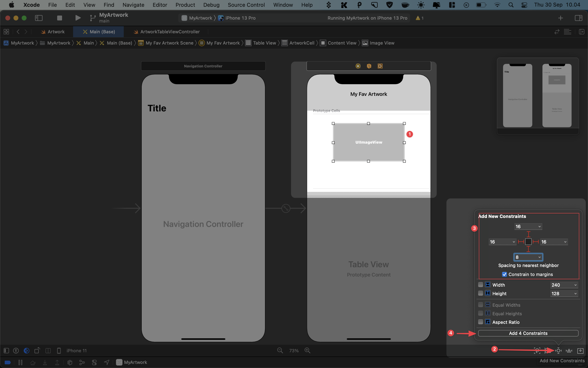Click the Run play button
Image resolution: width=588 pixels, height=368 pixels.
tap(78, 18)
